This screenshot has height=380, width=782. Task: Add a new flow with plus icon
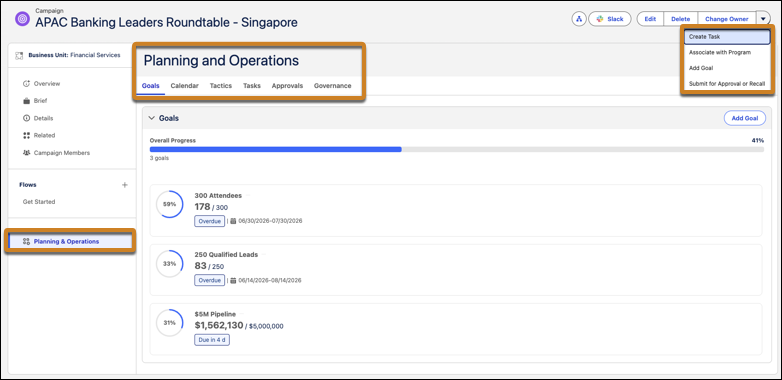[125, 185]
